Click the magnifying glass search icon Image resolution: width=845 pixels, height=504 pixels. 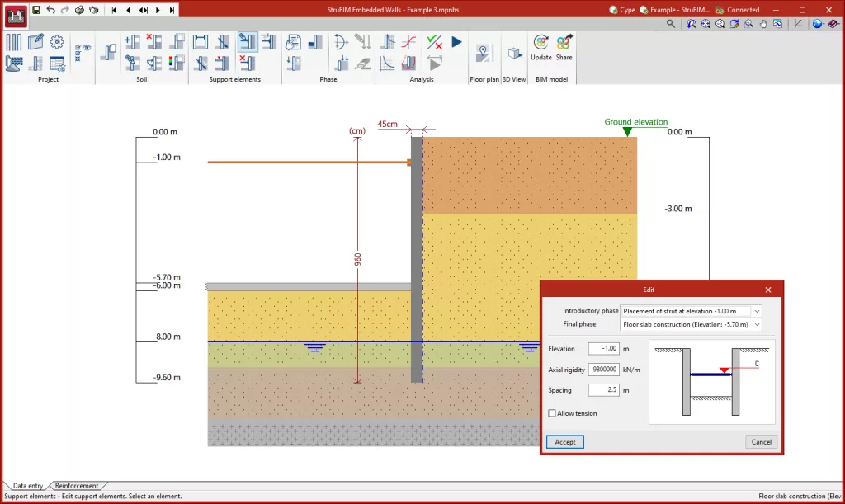(671, 24)
